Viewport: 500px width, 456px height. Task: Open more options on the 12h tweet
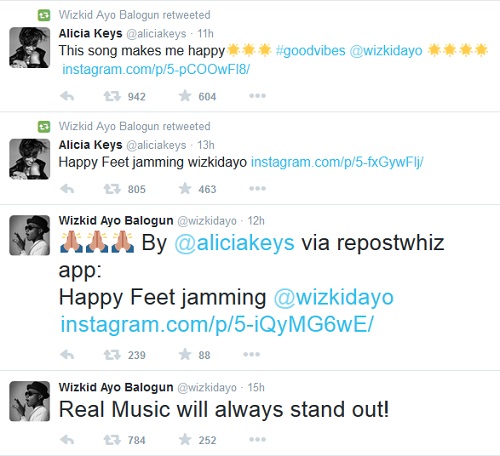tap(252, 354)
